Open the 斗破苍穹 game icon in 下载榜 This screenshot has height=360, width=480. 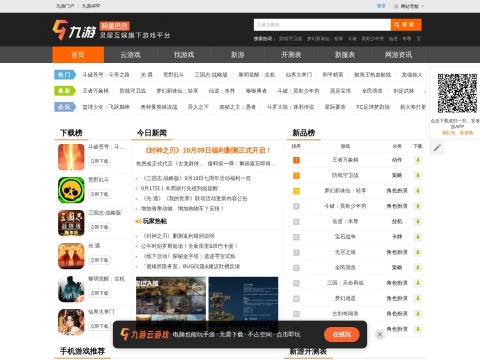[x=71, y=157]
